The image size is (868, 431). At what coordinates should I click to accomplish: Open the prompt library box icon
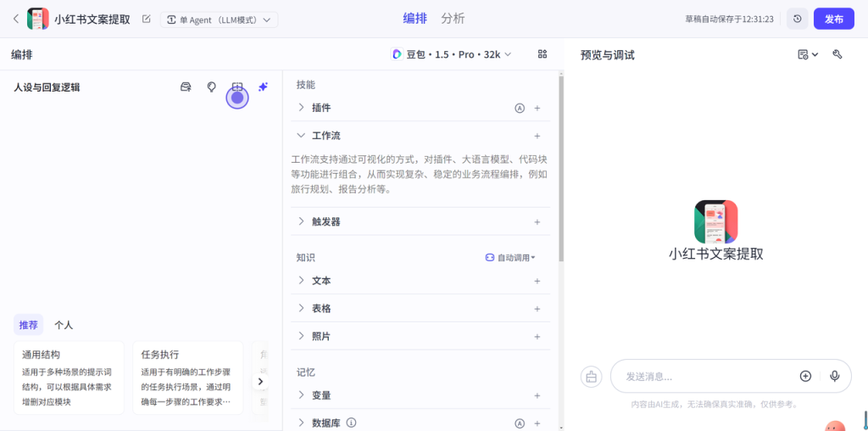[x=186, y=87]
